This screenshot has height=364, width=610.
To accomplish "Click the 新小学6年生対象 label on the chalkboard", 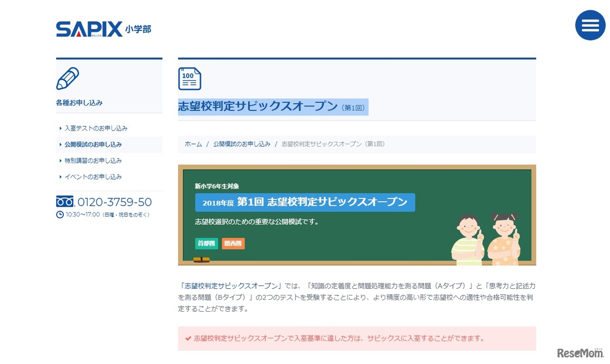I will [217, 186].
